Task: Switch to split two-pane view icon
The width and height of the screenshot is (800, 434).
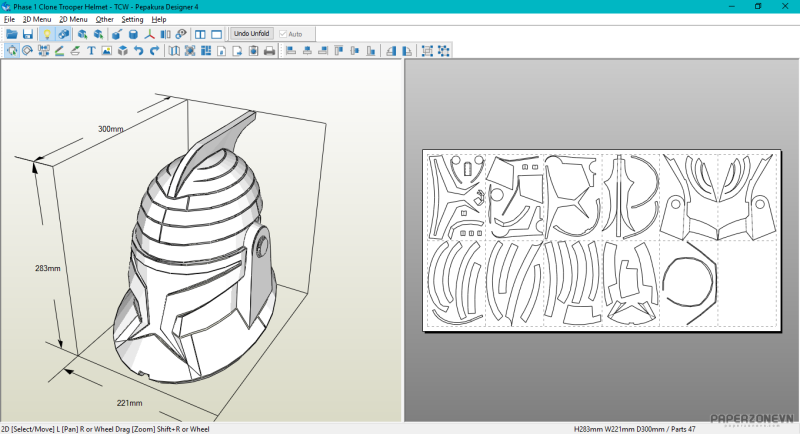Action: [200, 34]
